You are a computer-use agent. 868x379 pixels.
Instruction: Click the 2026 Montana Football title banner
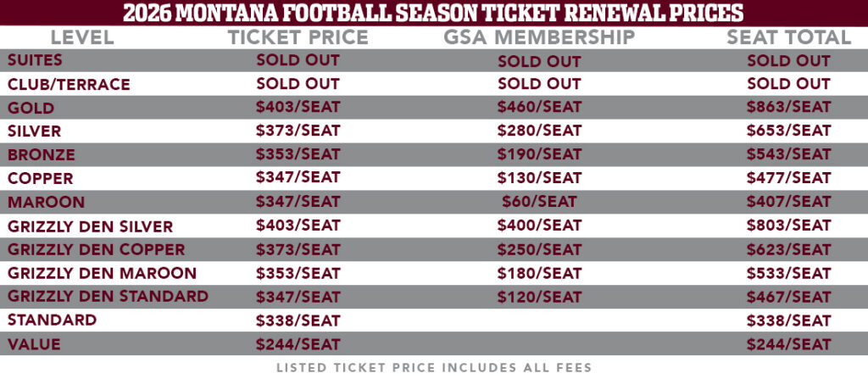coord(433,13)
